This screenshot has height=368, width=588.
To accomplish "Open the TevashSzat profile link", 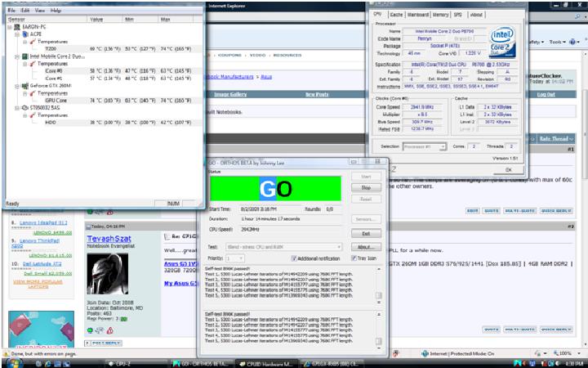I will pyautogui.click(x=109, y=239).
